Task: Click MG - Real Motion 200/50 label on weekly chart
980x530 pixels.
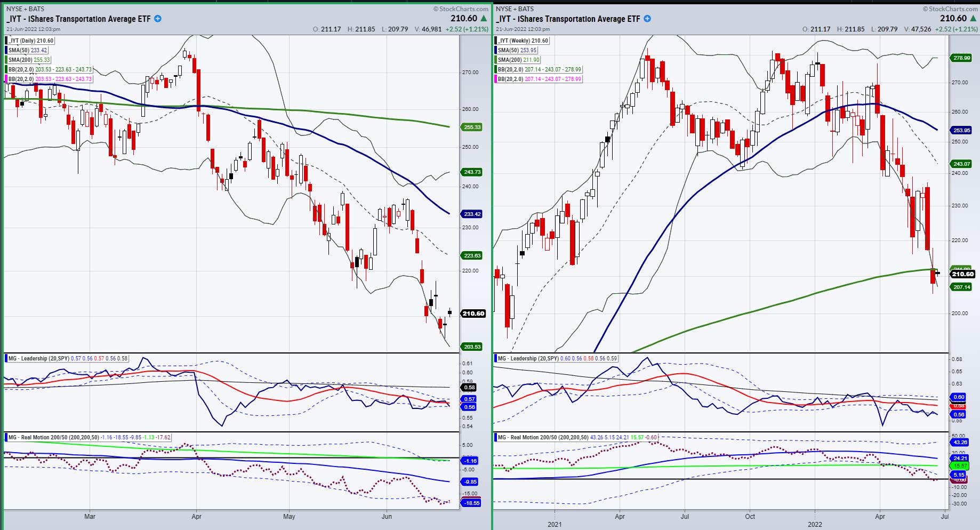Action: tap(540, 437)
